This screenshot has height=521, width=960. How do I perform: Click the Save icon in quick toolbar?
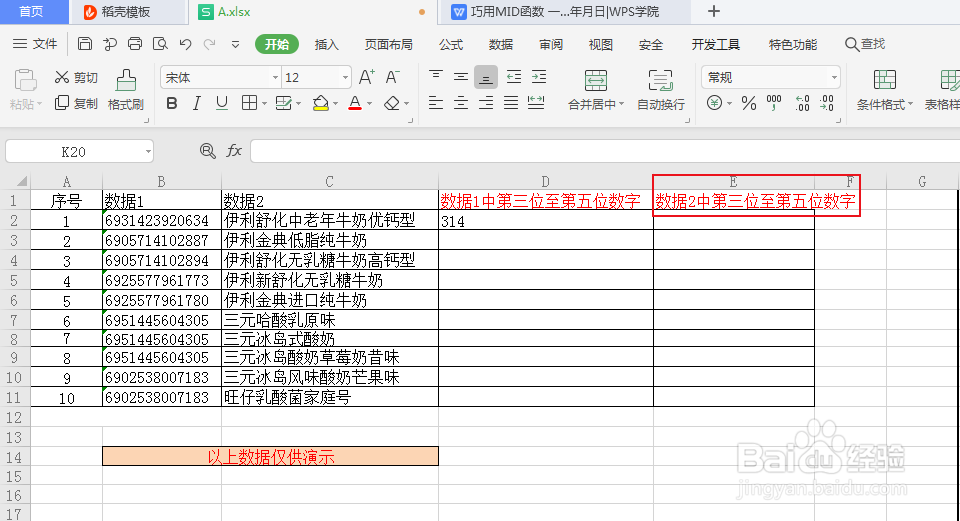click(x=85, y=44)
